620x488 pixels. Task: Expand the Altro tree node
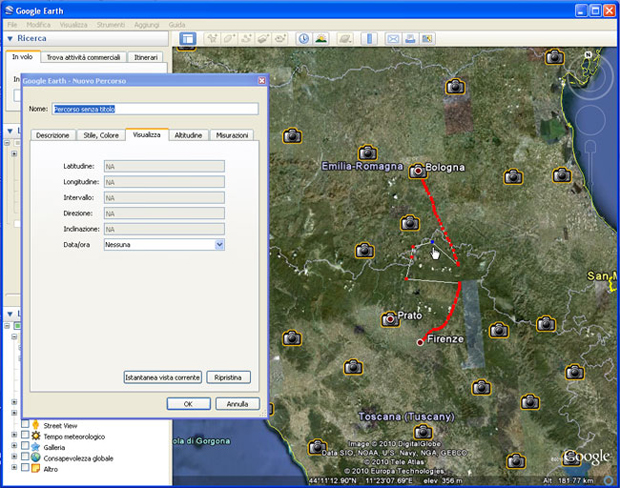coord(14,467)
